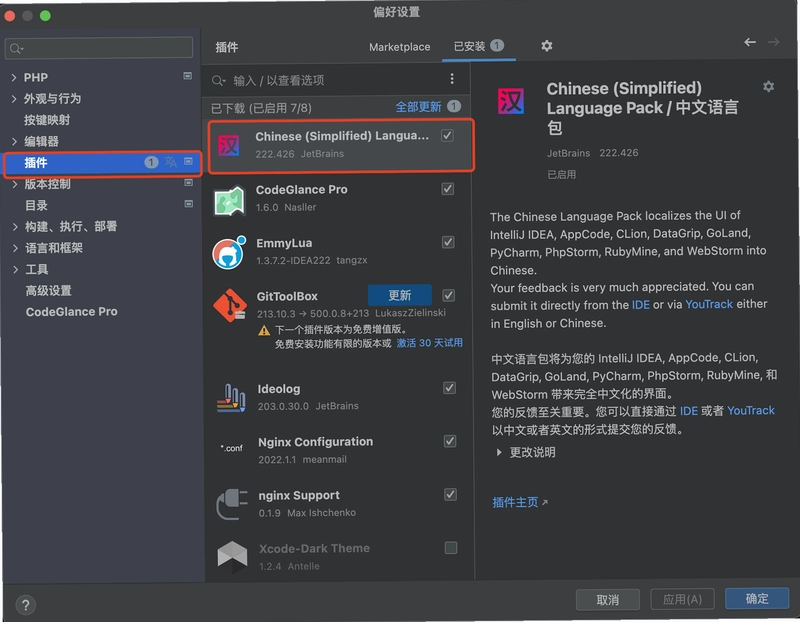Expand the PHP settings node
The image size is (800, 622).
[x=14, y=78]
